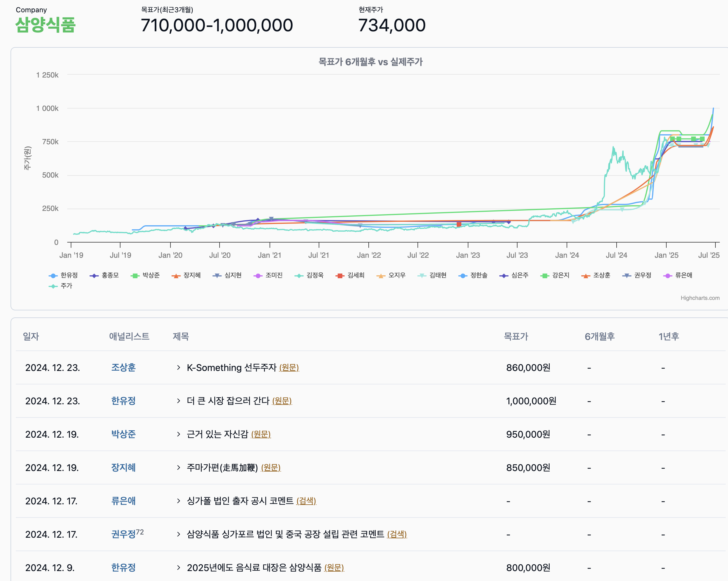Click the 일자 column header
The width and height of the screenshot is (728, 581).
point(31,336)
